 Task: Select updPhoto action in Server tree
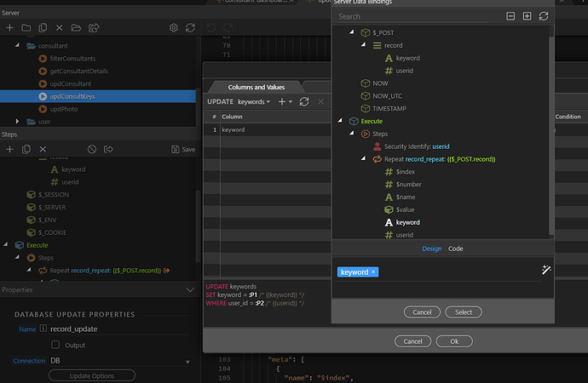click(x=64, y=109)
